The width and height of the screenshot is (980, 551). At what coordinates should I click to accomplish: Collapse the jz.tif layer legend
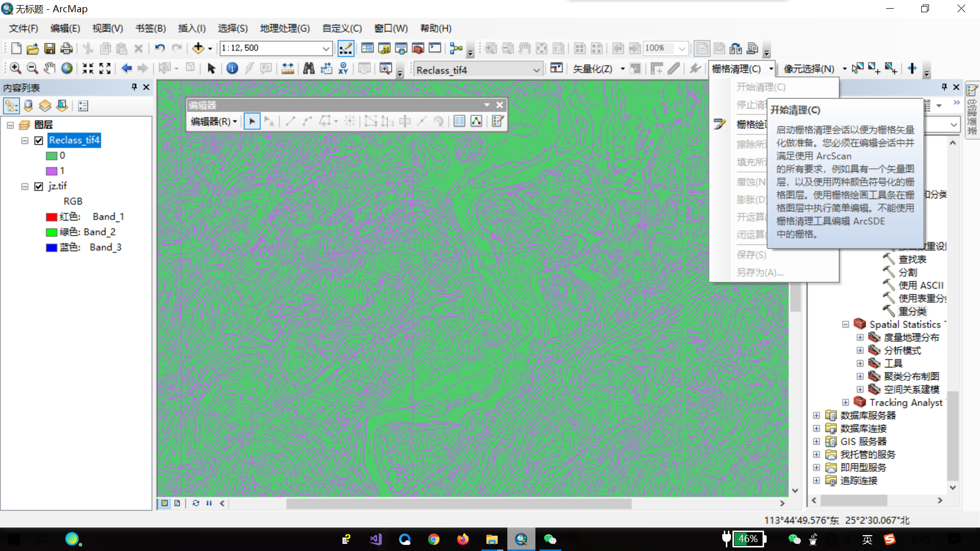pos(24,187)
